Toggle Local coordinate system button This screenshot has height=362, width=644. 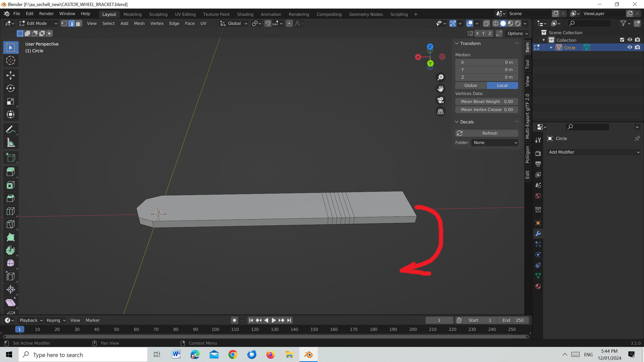point(502,85)
